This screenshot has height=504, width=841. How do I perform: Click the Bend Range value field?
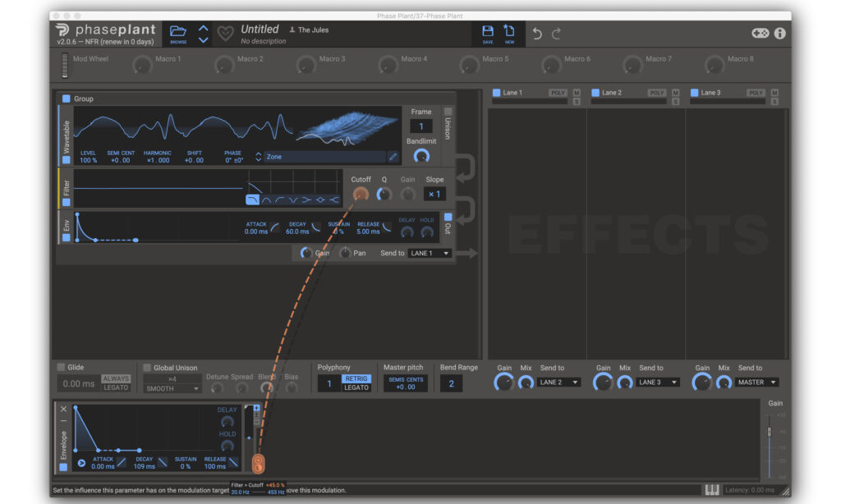(x=451, y=383)
